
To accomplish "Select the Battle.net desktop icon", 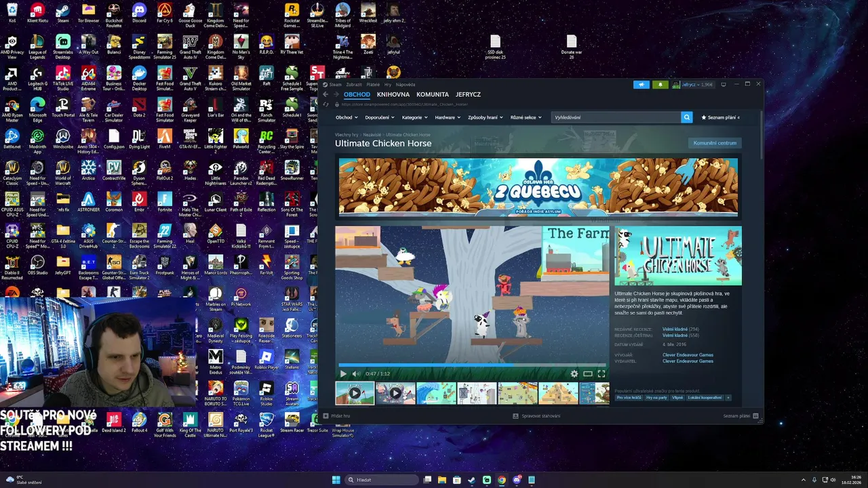I will pos(12,139).
